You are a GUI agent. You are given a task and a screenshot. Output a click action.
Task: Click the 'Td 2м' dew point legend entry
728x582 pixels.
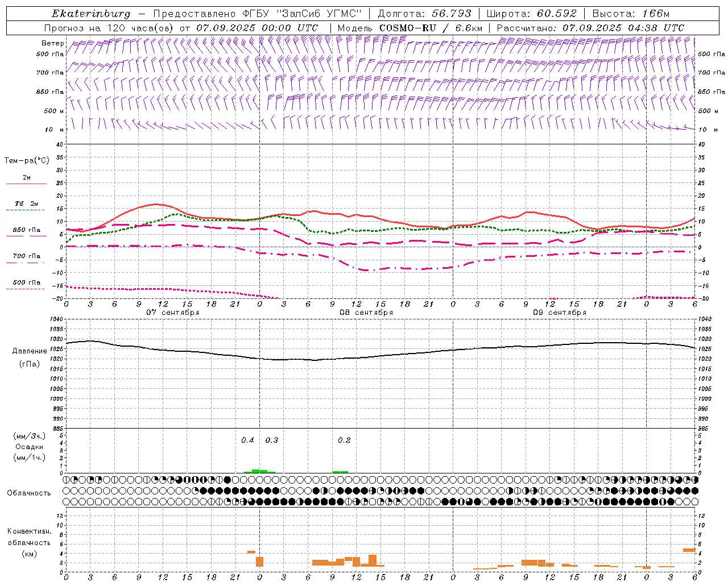pos(27,203)
